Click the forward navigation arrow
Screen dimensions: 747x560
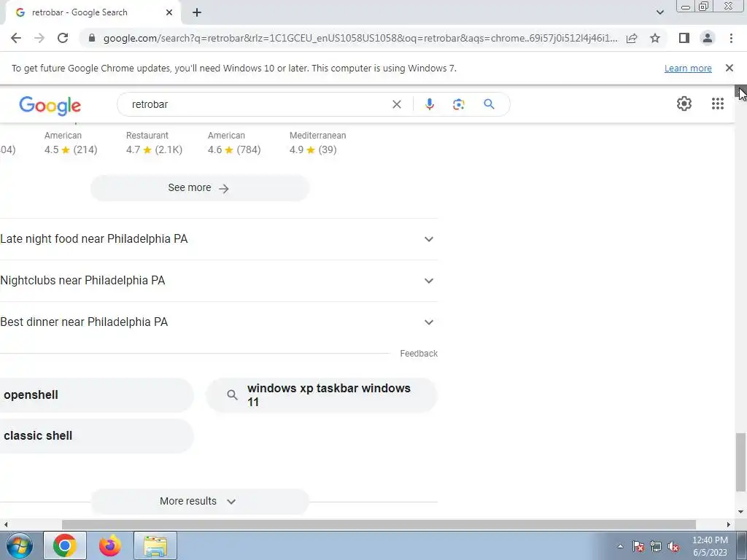click(x=39, y=38)
